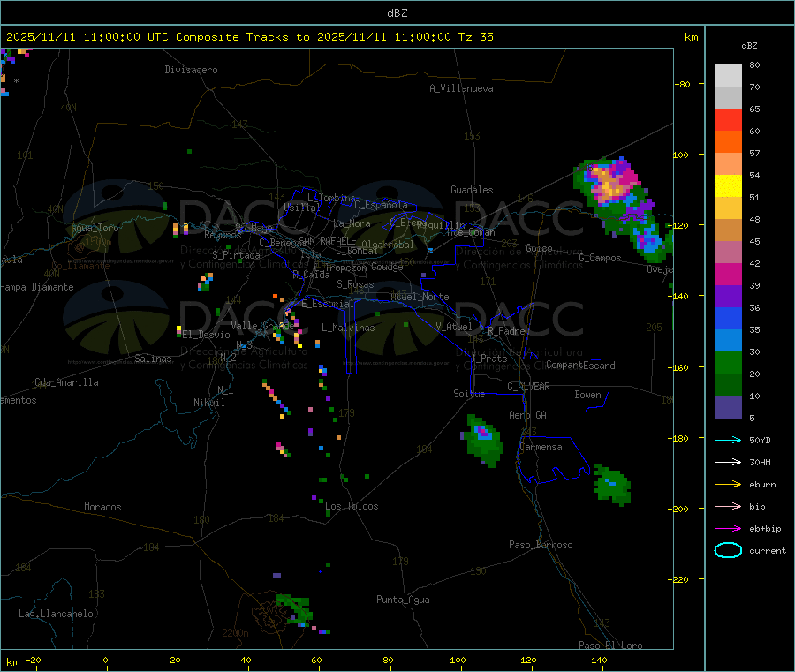This screenshot has height=672, width=795.
Task: Select the magenta 39 dBZ color swatch
Action: 728,274
